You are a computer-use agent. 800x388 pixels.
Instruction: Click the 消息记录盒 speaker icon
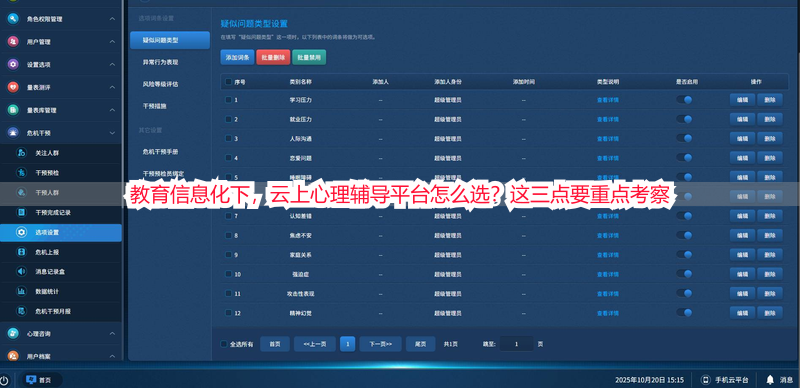(21, 272)
